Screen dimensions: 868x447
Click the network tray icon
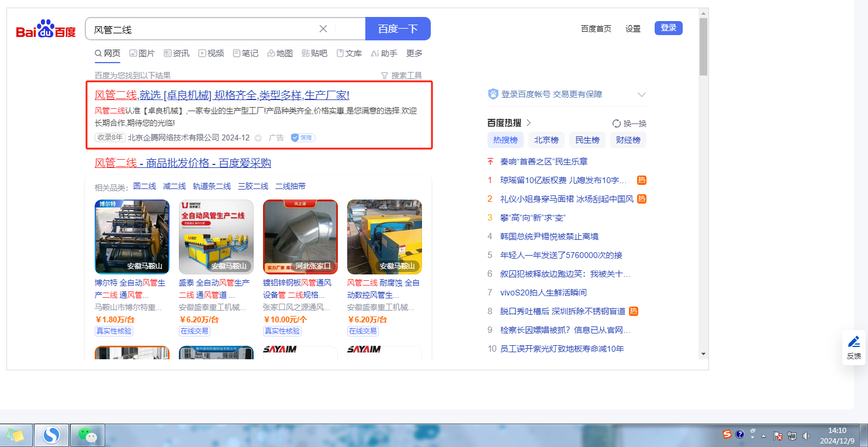click(x=792, y=435)
